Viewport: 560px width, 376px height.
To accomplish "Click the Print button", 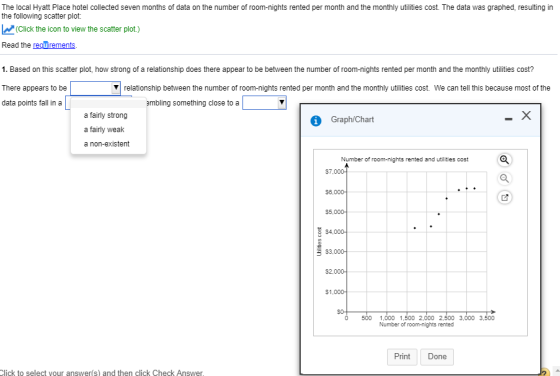I will coord(402,357).
